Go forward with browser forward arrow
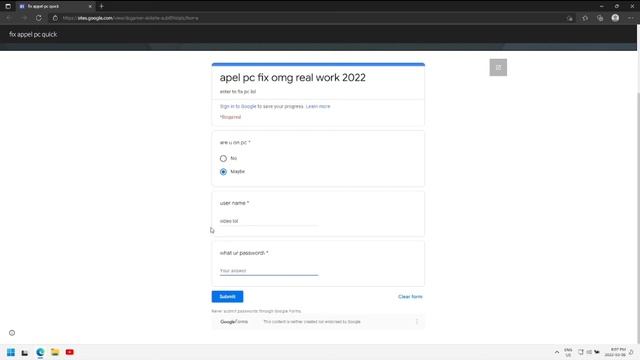The image size is (640, 360). [x=24, y=18]
